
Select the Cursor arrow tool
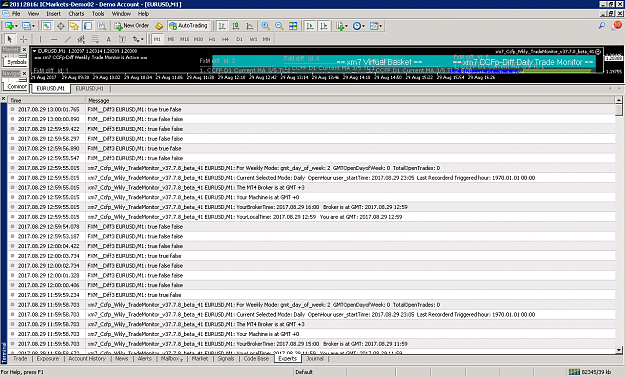tap(10, 39)
